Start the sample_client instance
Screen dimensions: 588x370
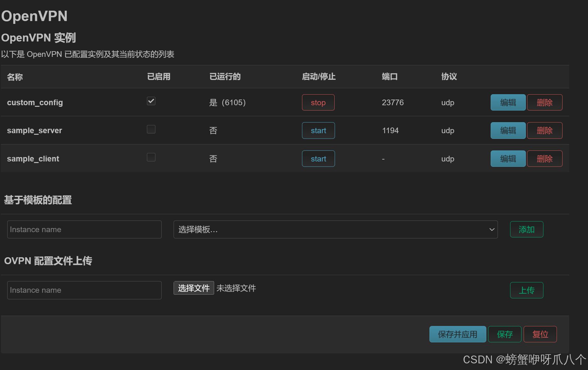coord(318,159)
